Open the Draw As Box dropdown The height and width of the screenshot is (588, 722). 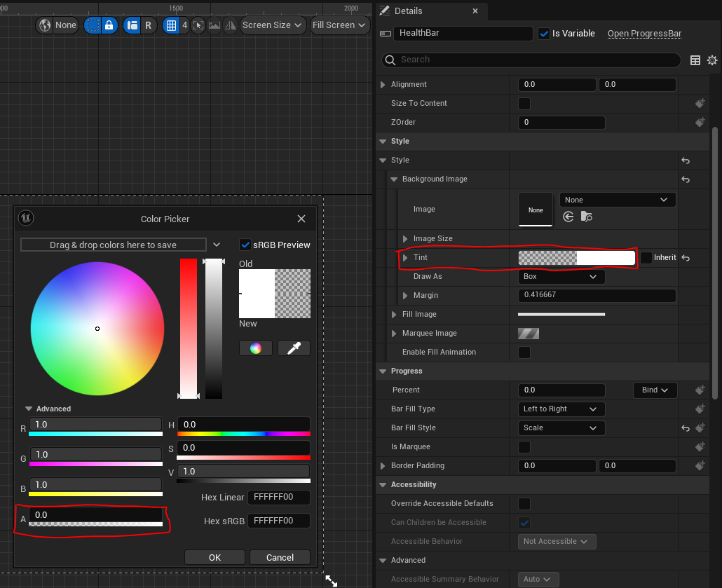tap(561, 277)
